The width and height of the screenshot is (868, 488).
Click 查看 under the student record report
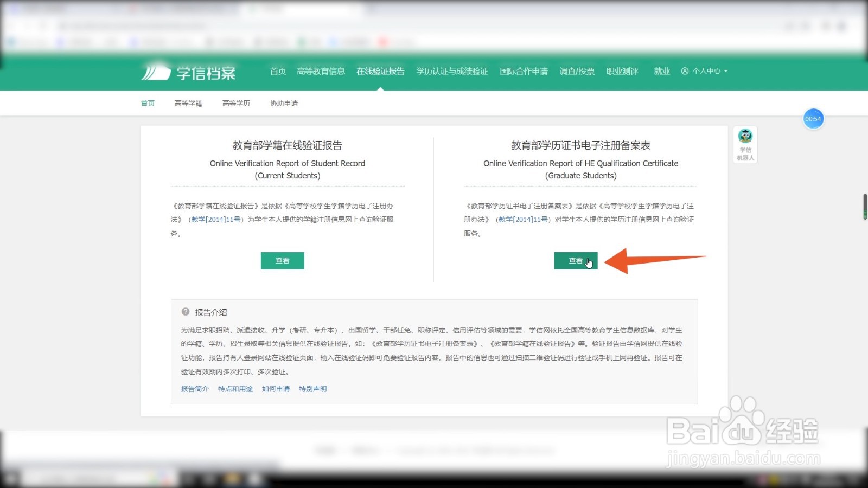282,260
